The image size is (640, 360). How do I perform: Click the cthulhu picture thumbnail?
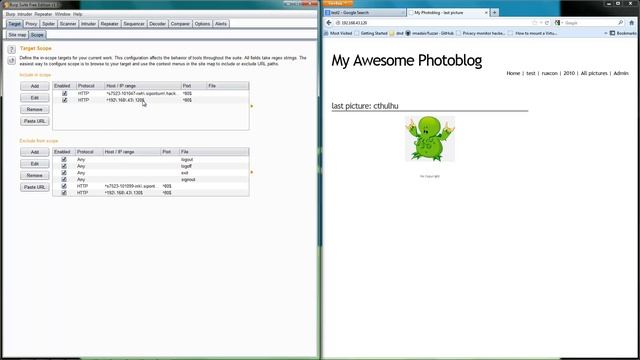pos(430,139)
